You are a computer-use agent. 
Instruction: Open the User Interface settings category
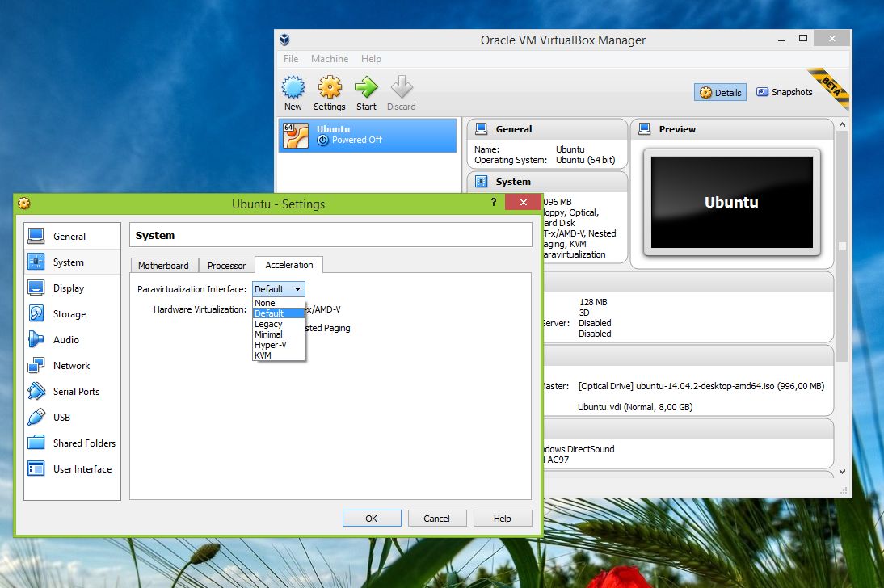(x=72, y=469)
